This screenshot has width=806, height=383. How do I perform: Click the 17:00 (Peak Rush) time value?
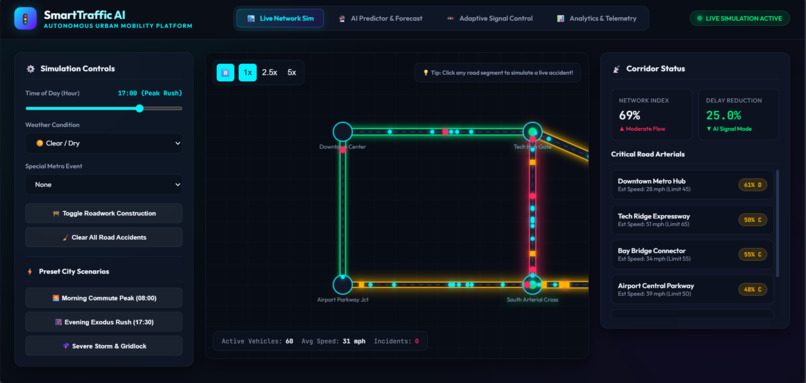(150, 93)
